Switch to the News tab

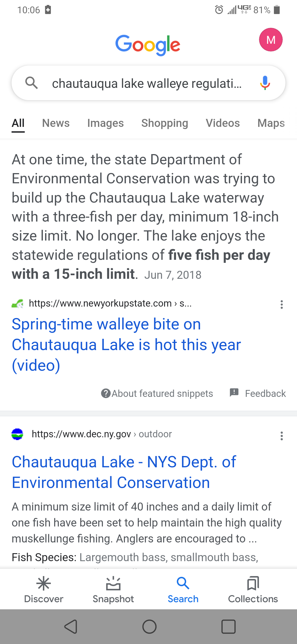coord(56,123)
